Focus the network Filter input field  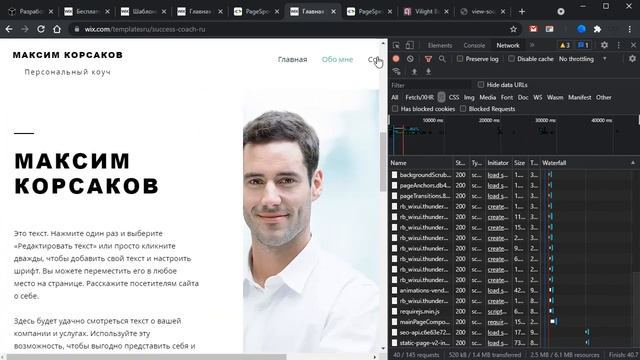point(430,85)
